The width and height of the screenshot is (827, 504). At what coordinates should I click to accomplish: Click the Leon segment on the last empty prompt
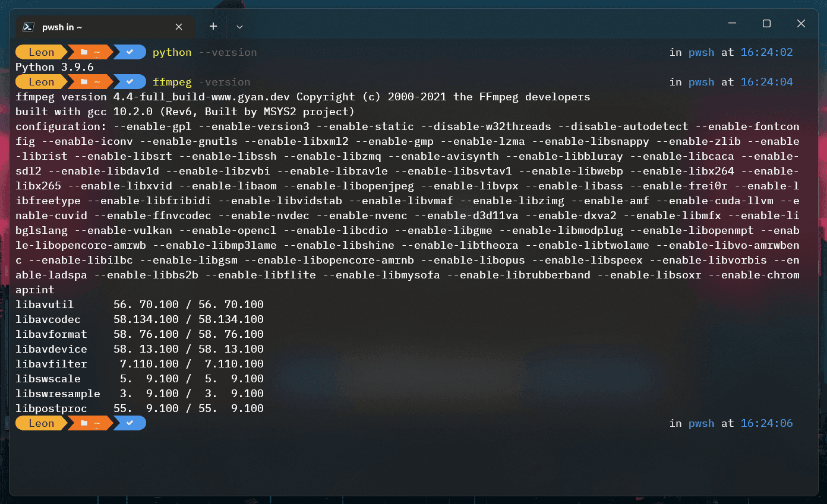coord(41,423)
